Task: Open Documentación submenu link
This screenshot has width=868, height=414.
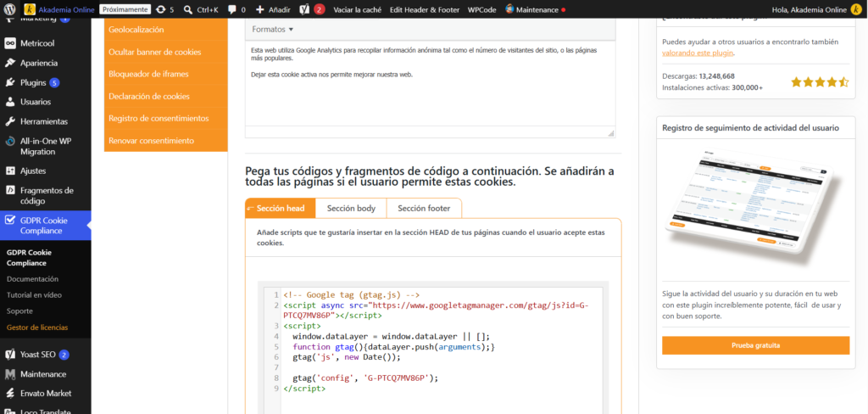Action: (x=33, y=279)
